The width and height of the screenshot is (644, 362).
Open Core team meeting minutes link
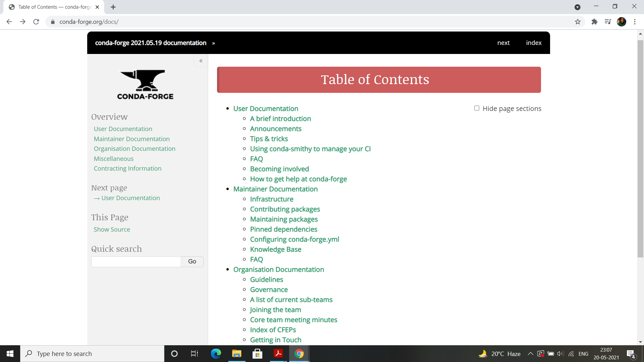pyautogui.click(x=293, y=320)
